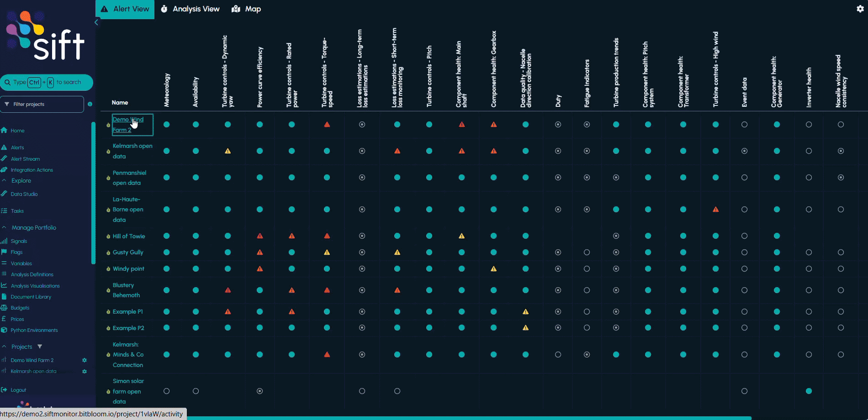
Task: Select Demo Wind Farm 2 Duty status circle
Action: [558, 125]
